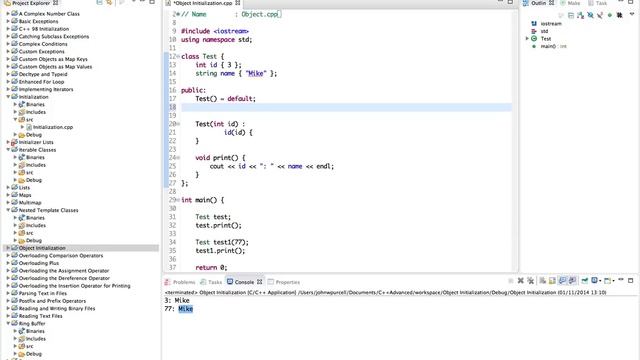Toggle Pin Console button
Viewport: 640px width, 360px height.
coord(584,280)
